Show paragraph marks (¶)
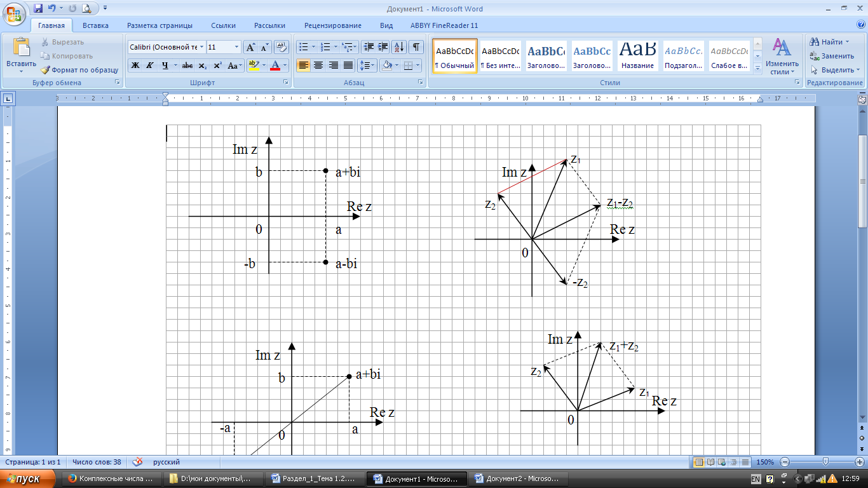 pos(416,47)
